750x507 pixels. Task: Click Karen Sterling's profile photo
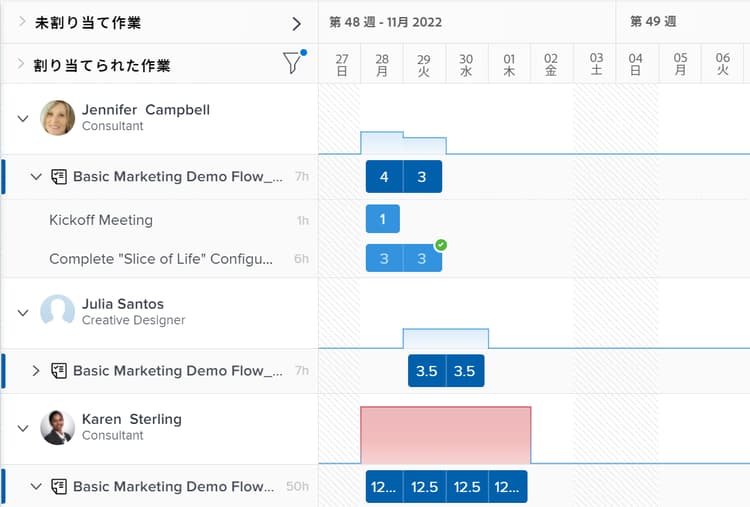(58, 427)
